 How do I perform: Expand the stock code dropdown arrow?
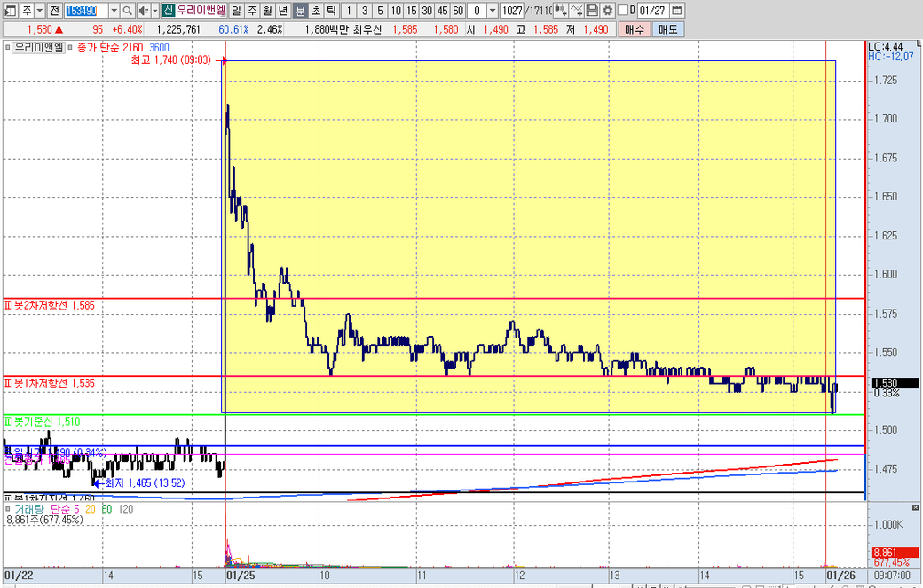click(x=114, y=11)
